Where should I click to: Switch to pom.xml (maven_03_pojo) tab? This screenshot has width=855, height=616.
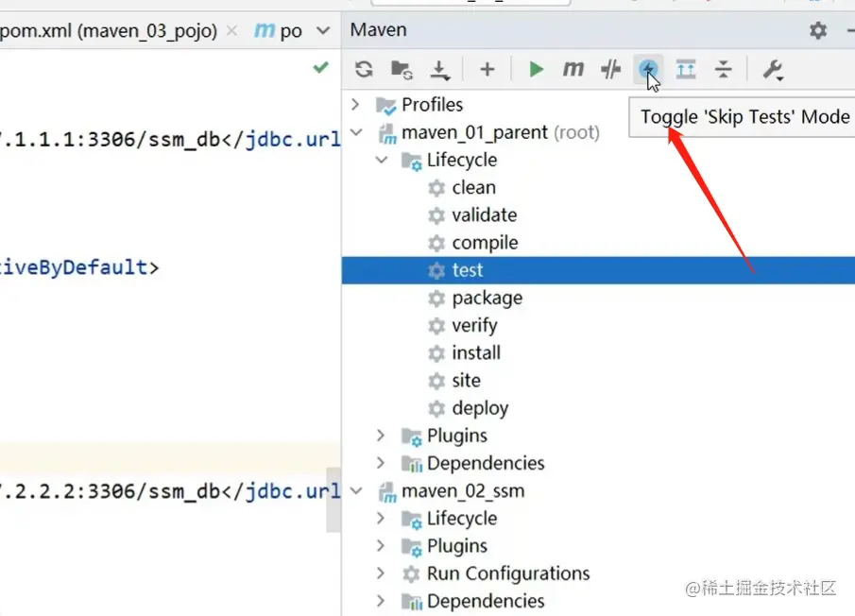tap(109, 30)
